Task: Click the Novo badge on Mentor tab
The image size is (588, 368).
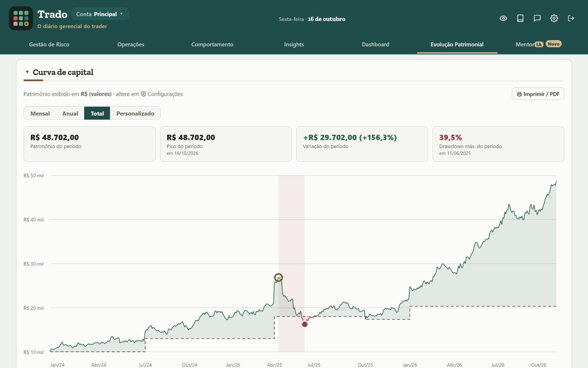Action: tap(553, 44)
